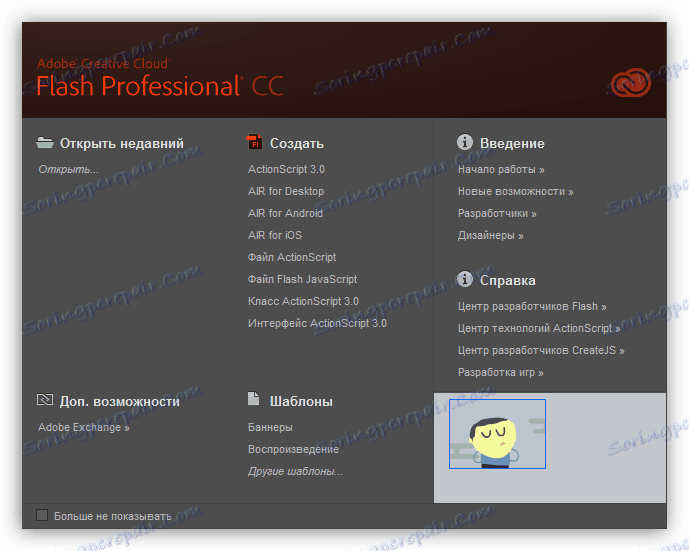Open Другие шаблоны... link
689x551 pixels.
coord(295,471)
